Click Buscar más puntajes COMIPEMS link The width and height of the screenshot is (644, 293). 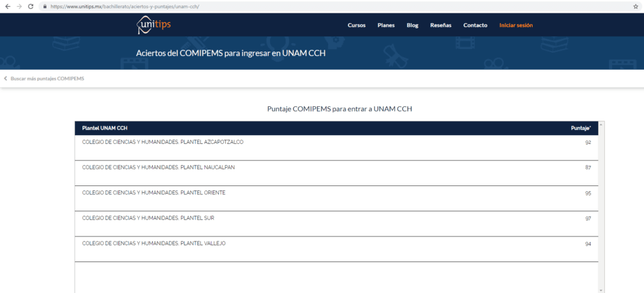[47, 79]
